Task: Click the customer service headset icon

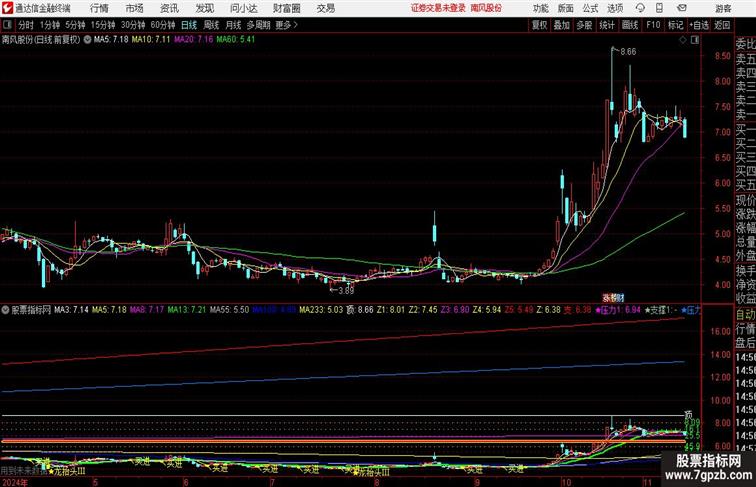Action: coord(640,8)
